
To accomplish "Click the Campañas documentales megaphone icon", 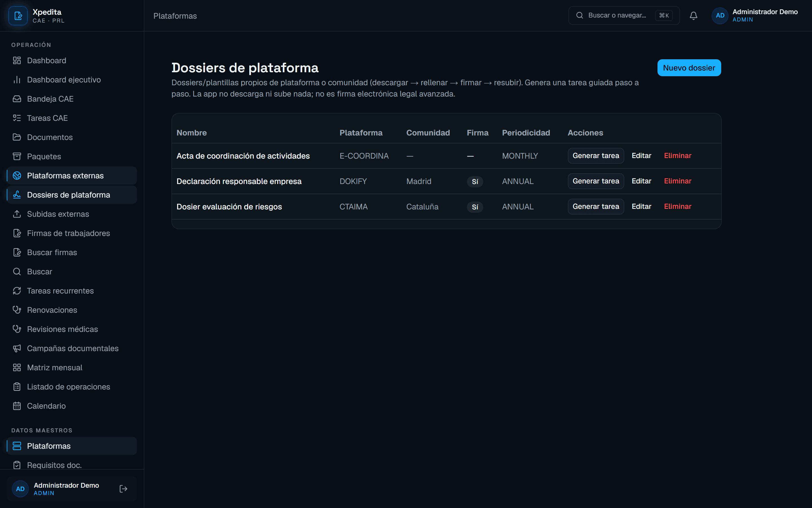I will [x=17, y=349].
